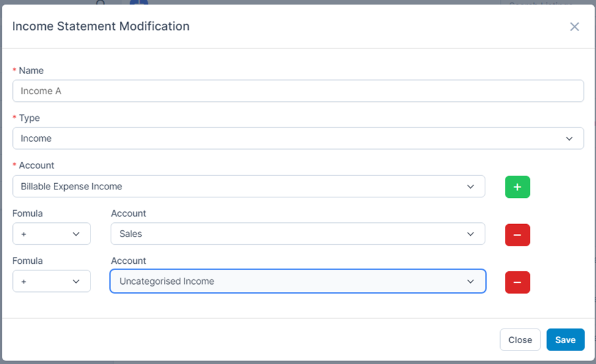
Task: Close the dialog with the X icon
Action: click(574, 27)
